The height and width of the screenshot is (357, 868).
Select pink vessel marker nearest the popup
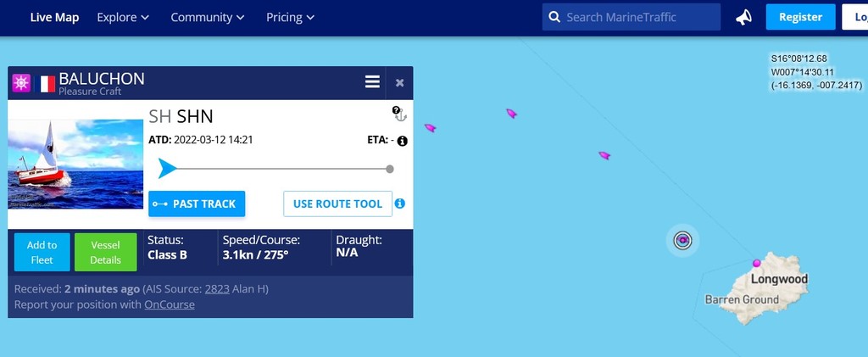click(x=430, y=128)
